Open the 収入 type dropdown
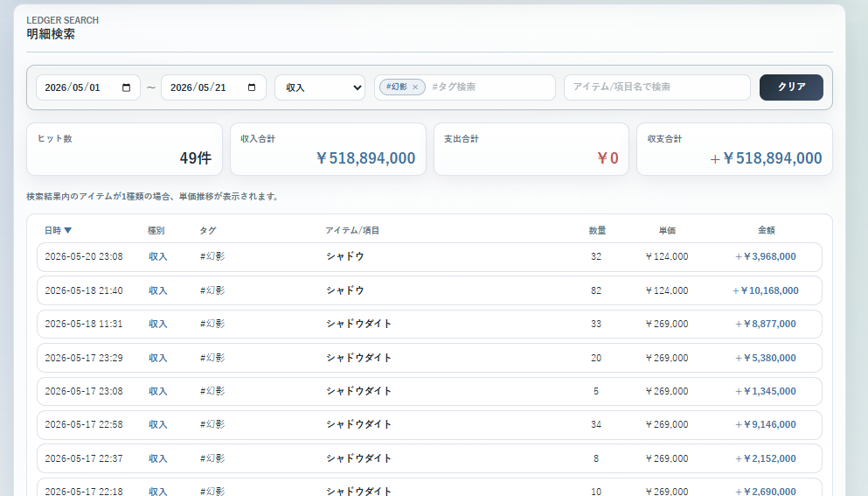868x496 pixels. (320, 87)
